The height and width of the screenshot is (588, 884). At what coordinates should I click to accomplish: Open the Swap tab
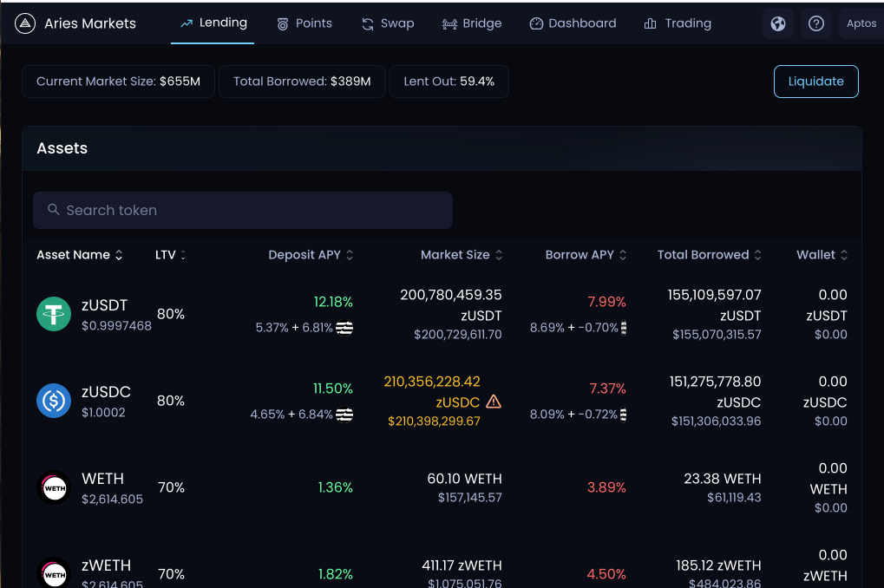point(388,23)
